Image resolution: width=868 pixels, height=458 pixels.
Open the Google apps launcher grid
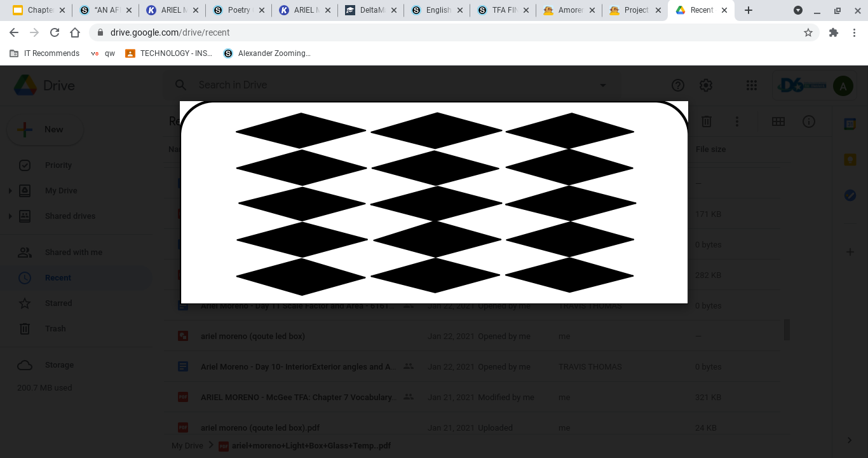tap(751, 85)
